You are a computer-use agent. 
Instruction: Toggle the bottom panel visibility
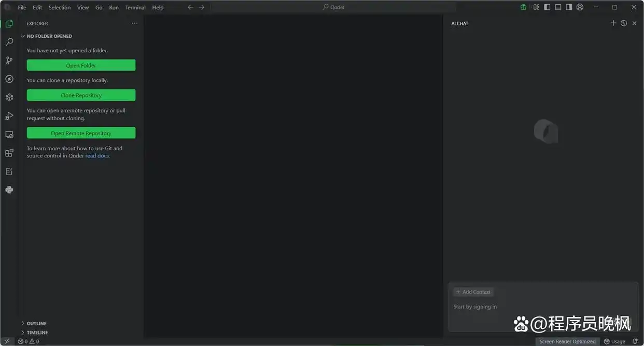pos(558,7)
